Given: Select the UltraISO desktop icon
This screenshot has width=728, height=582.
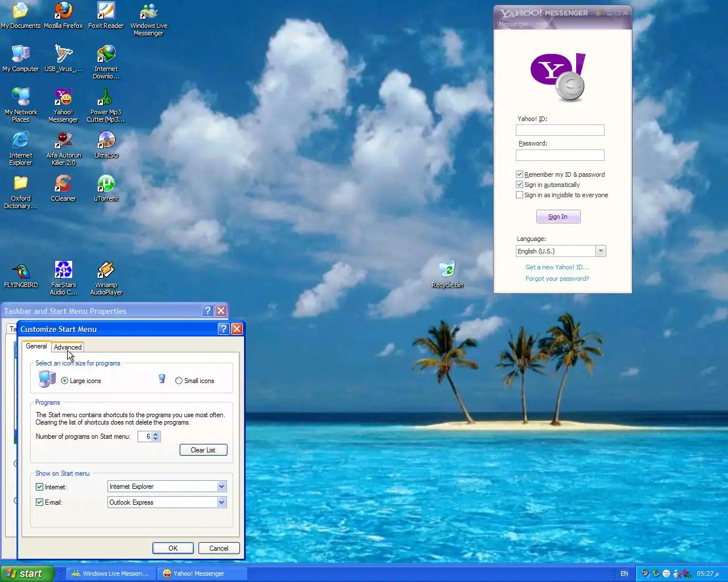Looking at the screenshot, I should [x=106, y=145].
